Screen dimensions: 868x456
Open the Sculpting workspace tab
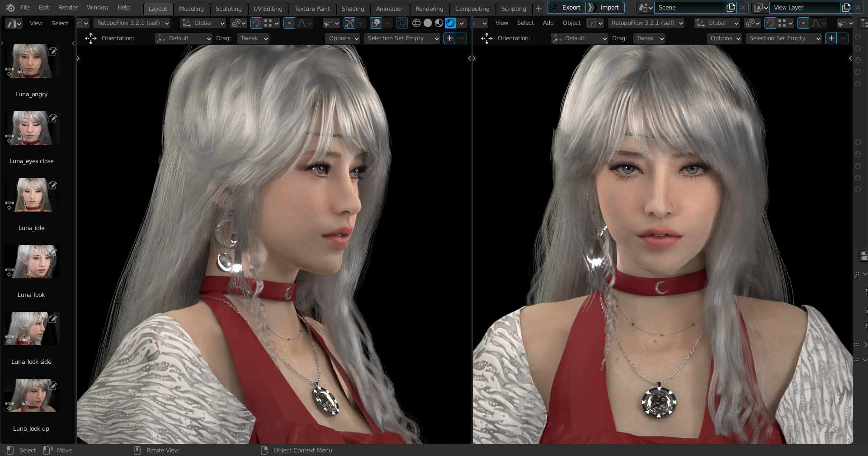point(228,9)
